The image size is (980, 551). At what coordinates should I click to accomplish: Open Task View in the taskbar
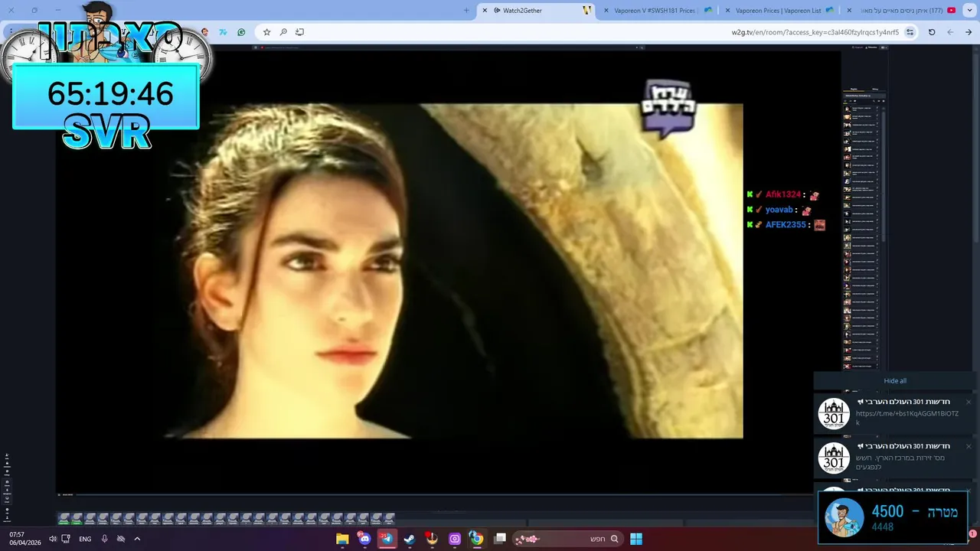[x=500, y=539]
